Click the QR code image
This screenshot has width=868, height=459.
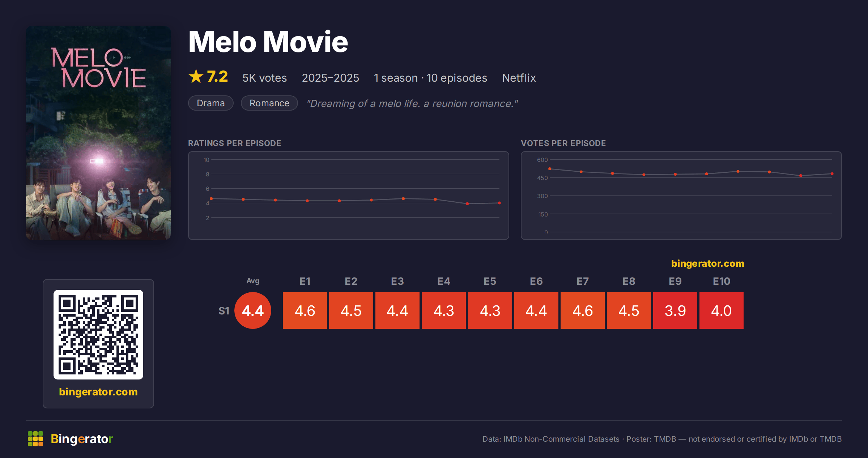click(98, 335)
